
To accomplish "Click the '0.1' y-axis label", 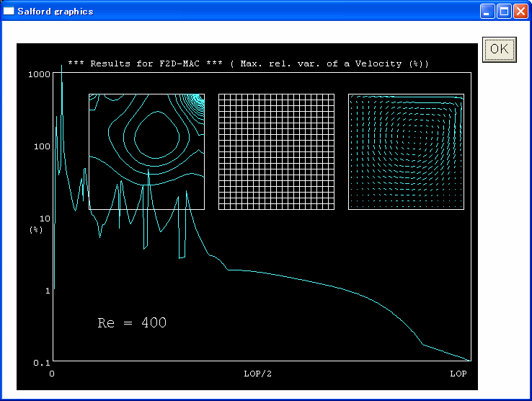I will click(42, 363).
